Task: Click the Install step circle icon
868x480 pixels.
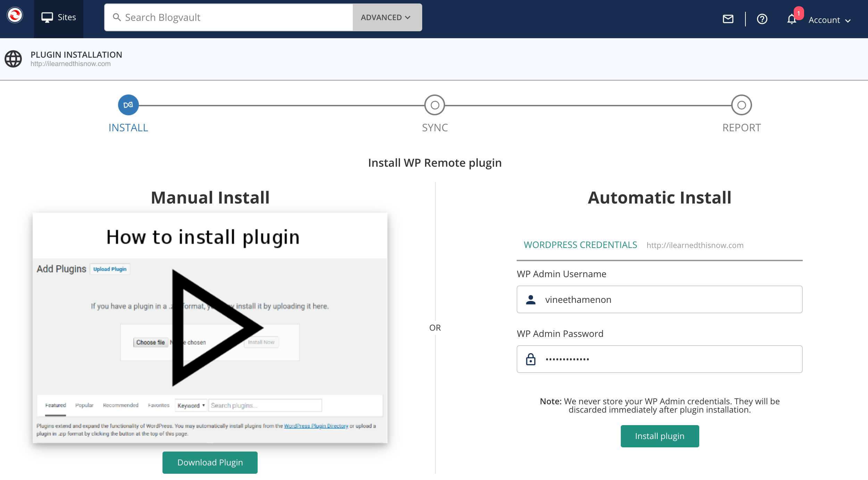Action: [128, 105]
